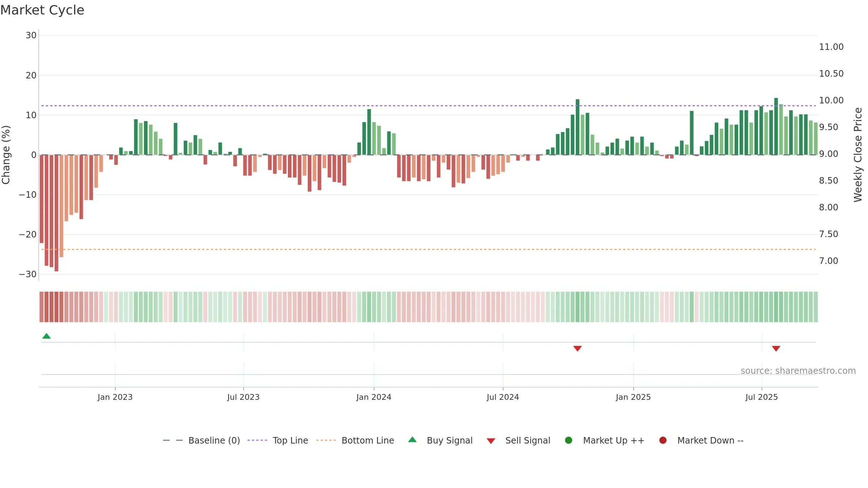Toggle the Top Line legend entry
The width and height of the screenshot is (868, 488).
coord(278,440)
